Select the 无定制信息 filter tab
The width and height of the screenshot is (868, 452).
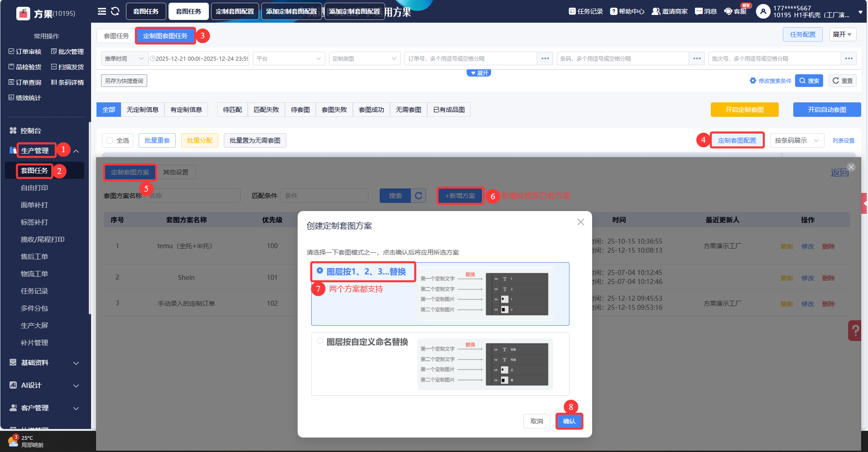[143, 110]
